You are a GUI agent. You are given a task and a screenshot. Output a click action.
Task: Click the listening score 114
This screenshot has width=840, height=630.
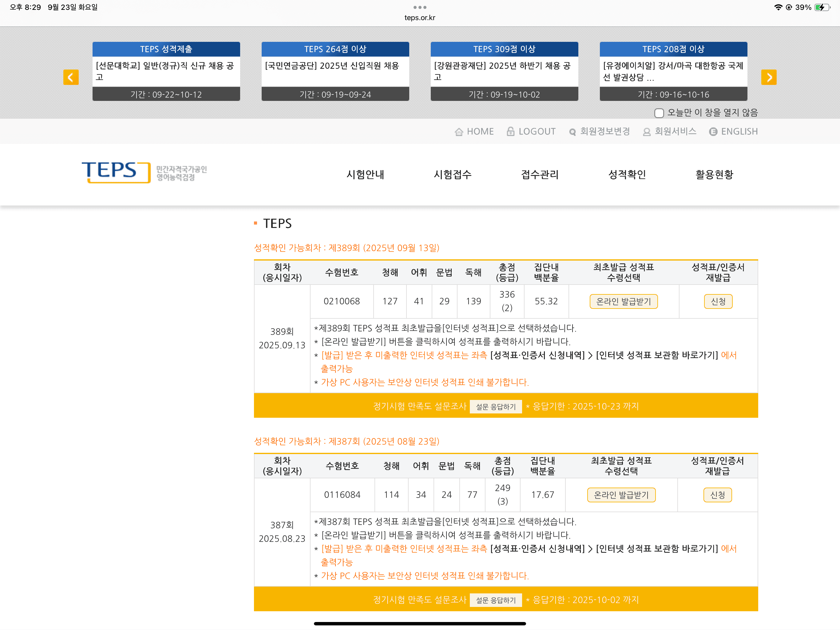pos(391,495)
